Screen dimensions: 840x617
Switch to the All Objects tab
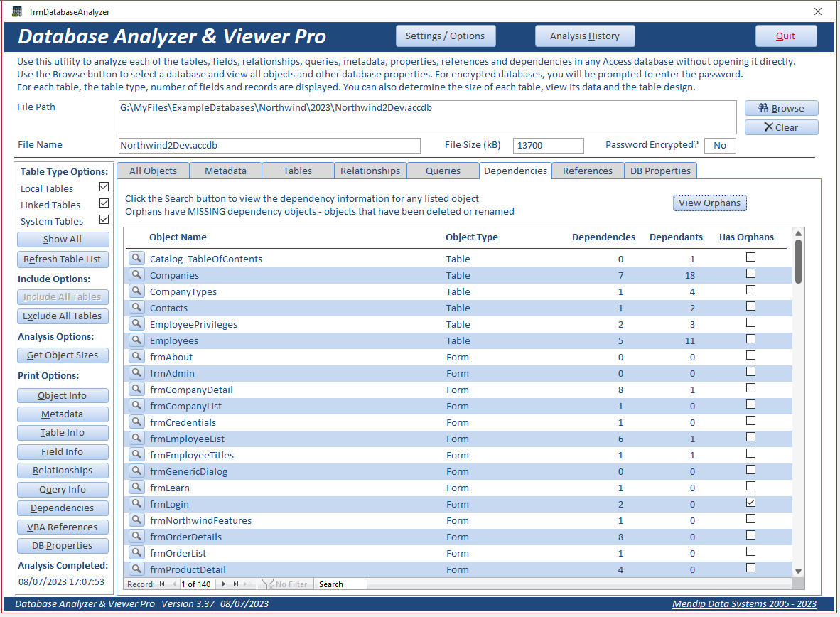[x=154, y=171]
